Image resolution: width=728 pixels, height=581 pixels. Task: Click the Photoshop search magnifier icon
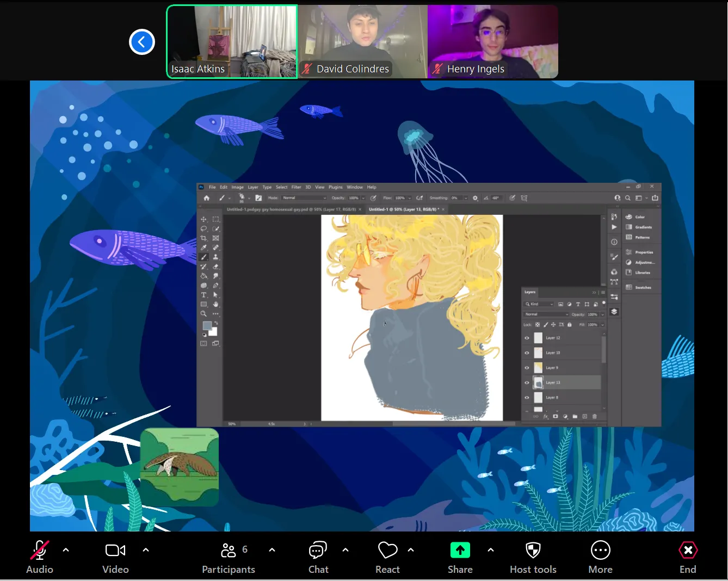tap(628, 198)
